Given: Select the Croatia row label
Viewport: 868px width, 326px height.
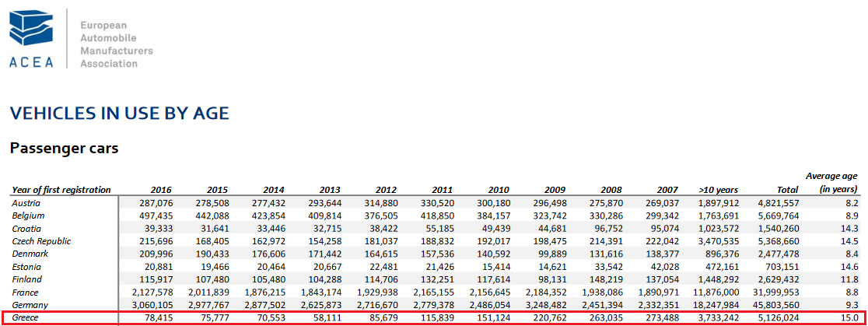Looking at the screenshot, I should coord(26,228).
